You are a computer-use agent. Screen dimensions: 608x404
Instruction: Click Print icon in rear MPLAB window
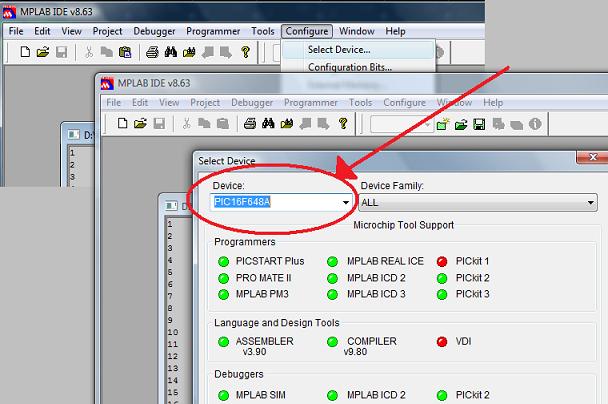point(152,52)
